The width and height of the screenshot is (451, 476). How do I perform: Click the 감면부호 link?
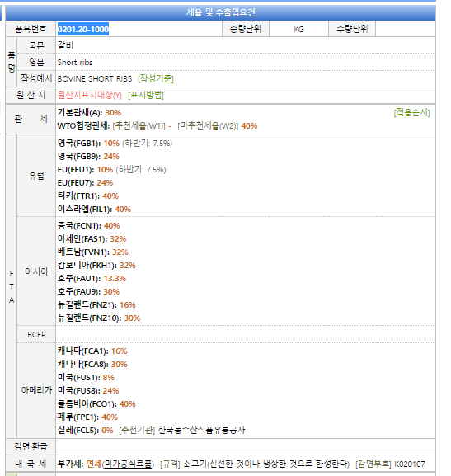point(373,464)
